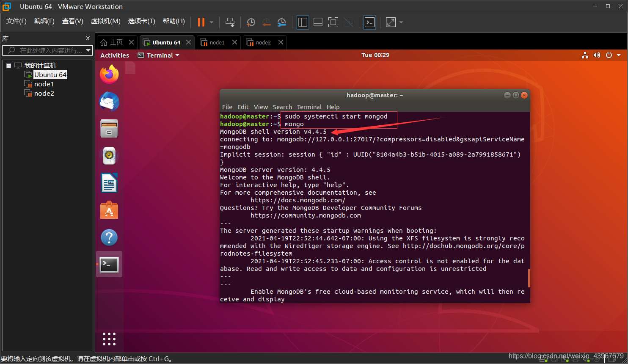Open the terminal View menu
The height and width of the screenshot is (364, 628).
coord(261,107)
